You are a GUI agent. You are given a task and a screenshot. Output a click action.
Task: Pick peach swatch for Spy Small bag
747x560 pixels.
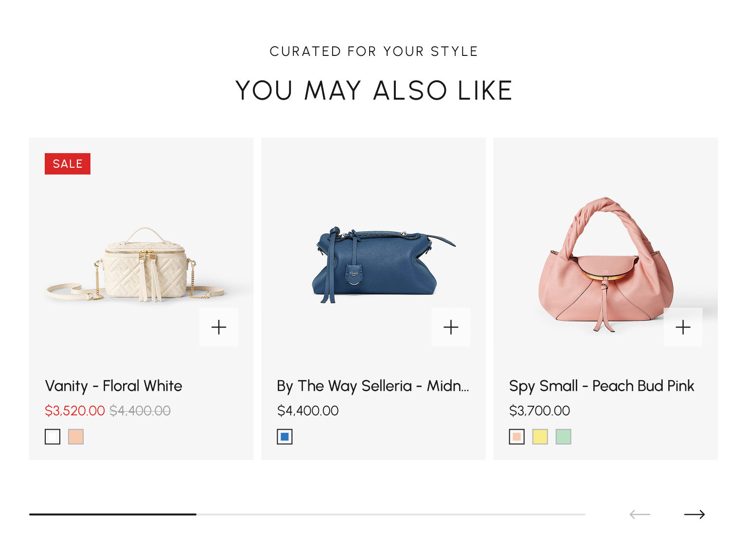click(x=516, y=437)
